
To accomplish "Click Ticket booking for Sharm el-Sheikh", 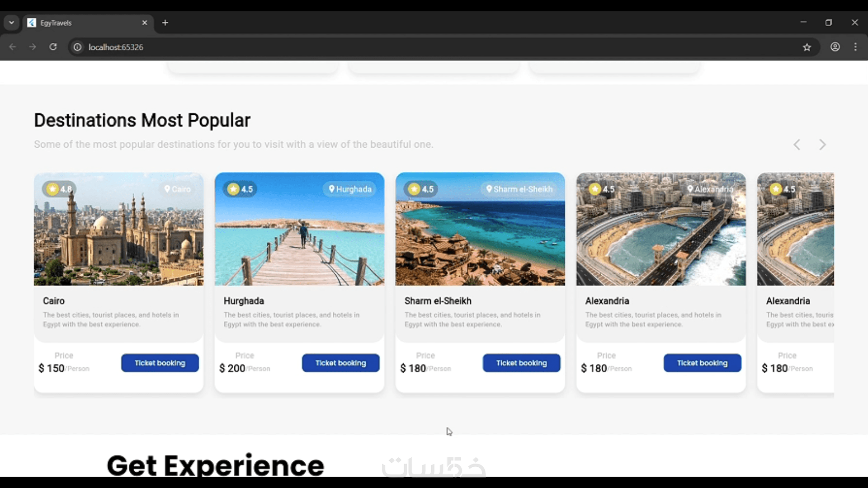I will coord(522,363).
